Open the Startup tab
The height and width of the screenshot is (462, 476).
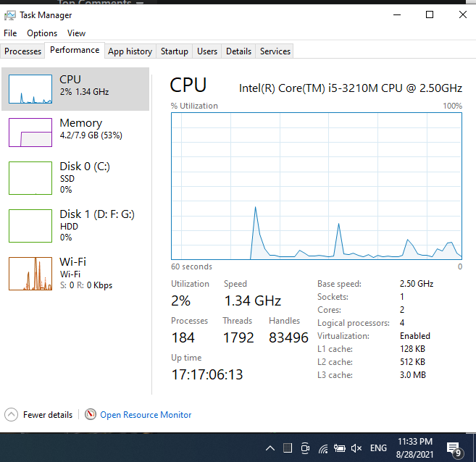(x=175, y=51)
